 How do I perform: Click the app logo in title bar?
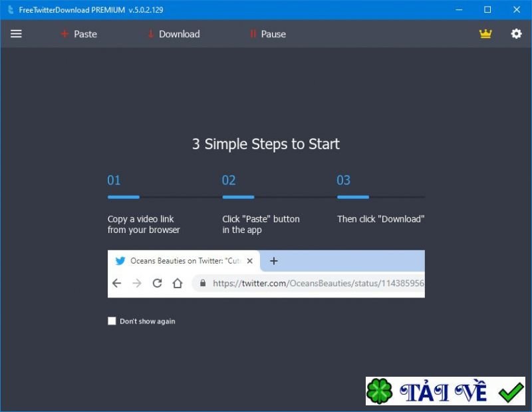tap(11, 9)
